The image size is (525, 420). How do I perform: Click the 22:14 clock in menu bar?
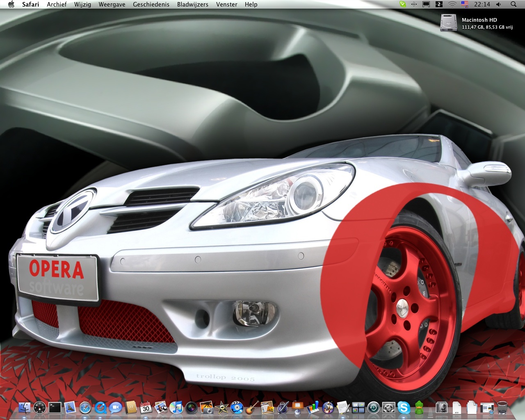point(482,5)
